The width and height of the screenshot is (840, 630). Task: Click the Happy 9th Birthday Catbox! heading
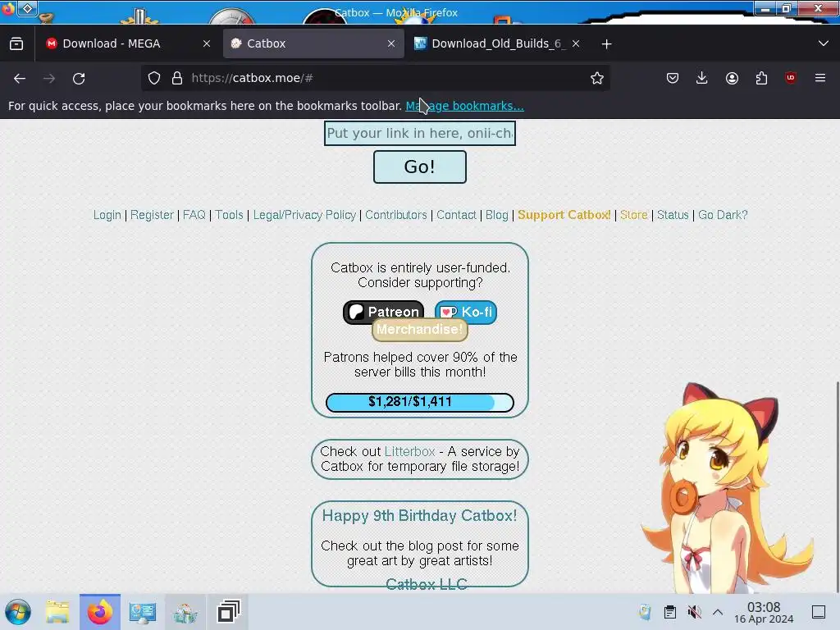click(419, 515)
